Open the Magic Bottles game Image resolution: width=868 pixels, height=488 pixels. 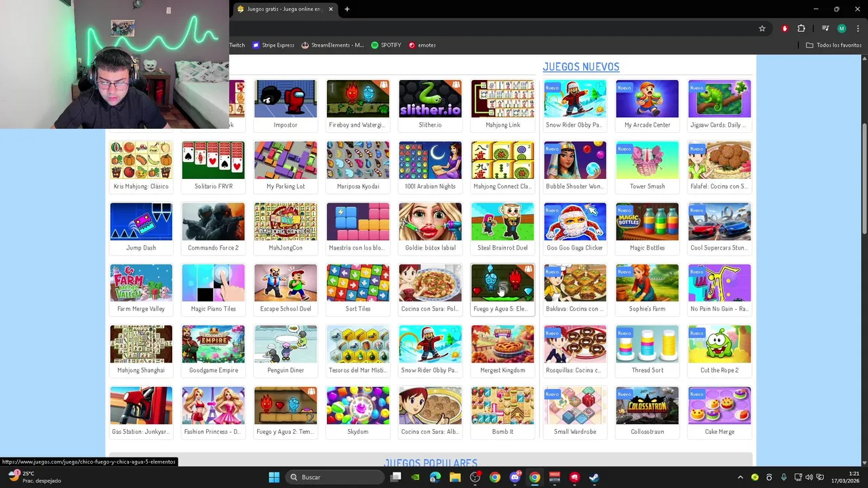(x=647, y=228)
